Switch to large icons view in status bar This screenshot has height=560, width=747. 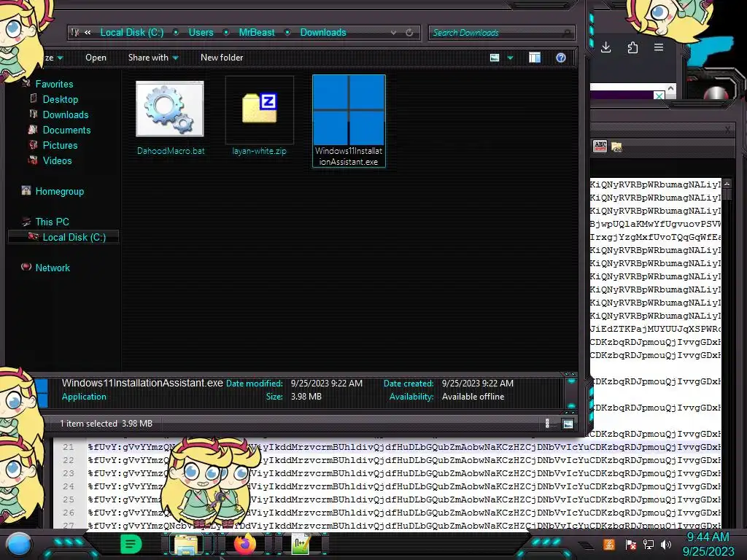(568, 424)
